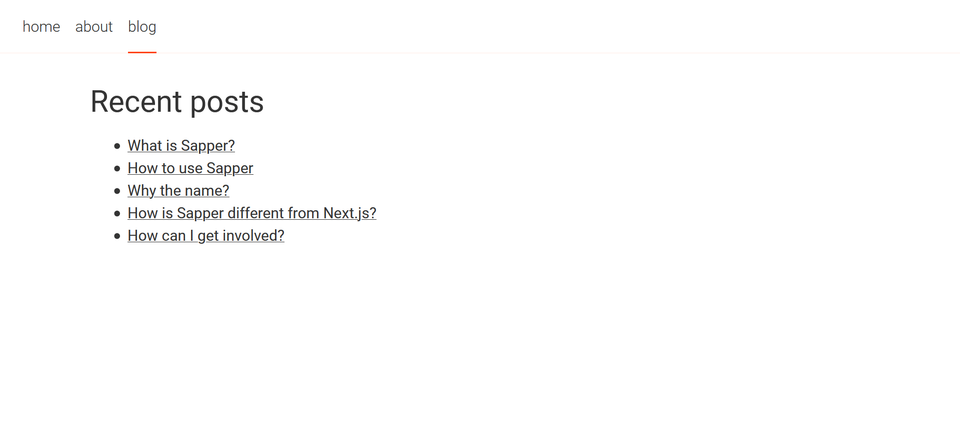Screen dimensions: 960x437
Task: Click the orange underline beneath blog
Action: pyautogui.click(x=142, y=52)
